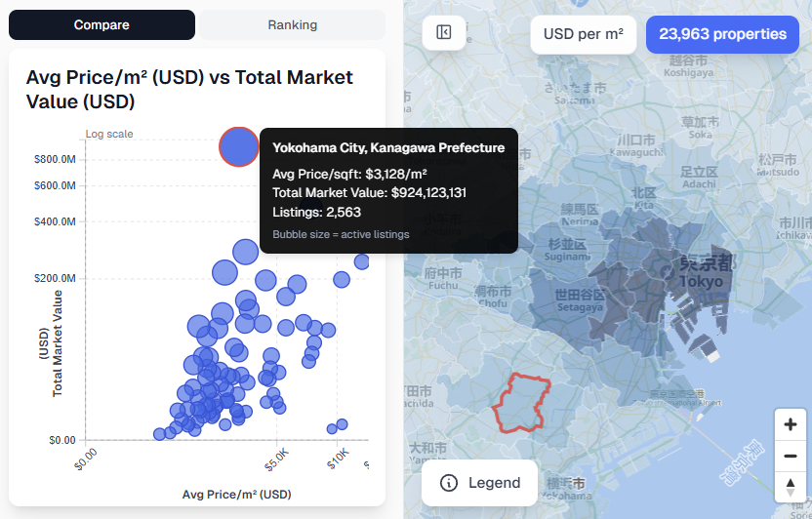Click the Chofu city label

[493, 297]
